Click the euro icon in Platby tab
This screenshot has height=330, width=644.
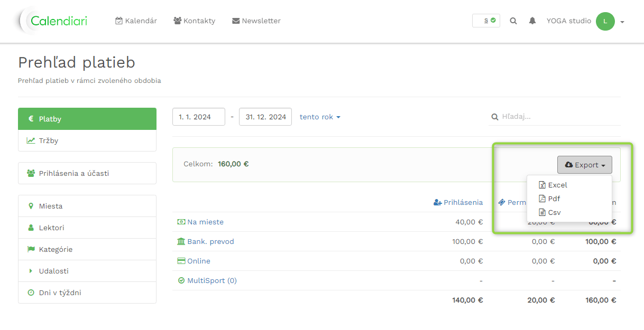(31, 119)
